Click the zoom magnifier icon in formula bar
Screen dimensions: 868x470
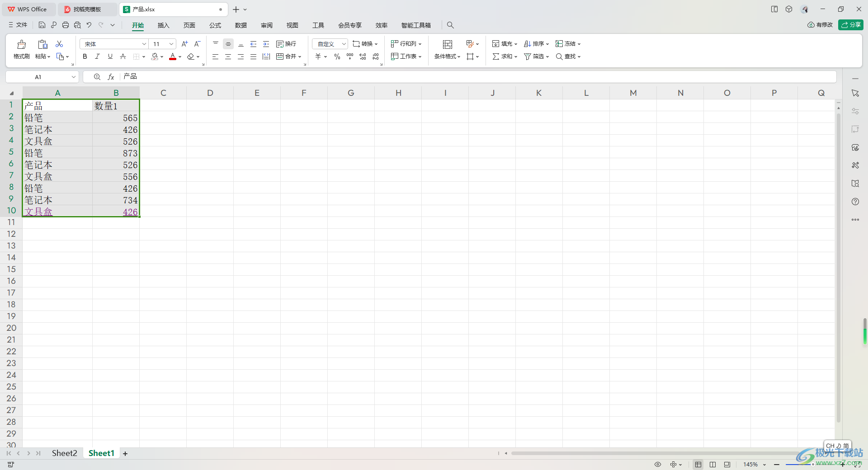pos(97,77)
